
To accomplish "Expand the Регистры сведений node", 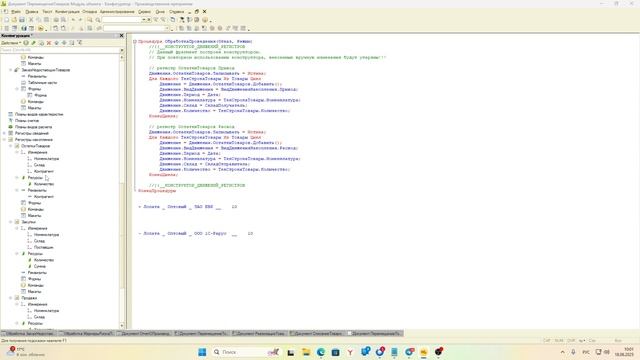I will point(4,133).
